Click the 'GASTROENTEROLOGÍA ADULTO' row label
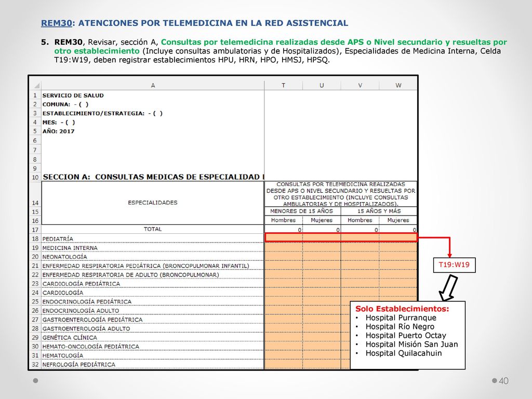The width and height of the screenshot is (532, 399). (x=86, y=328)
